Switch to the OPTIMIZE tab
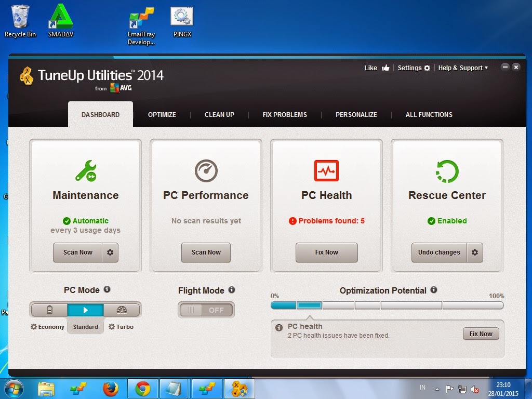This screenshot has height=399, width=532. 162,115
